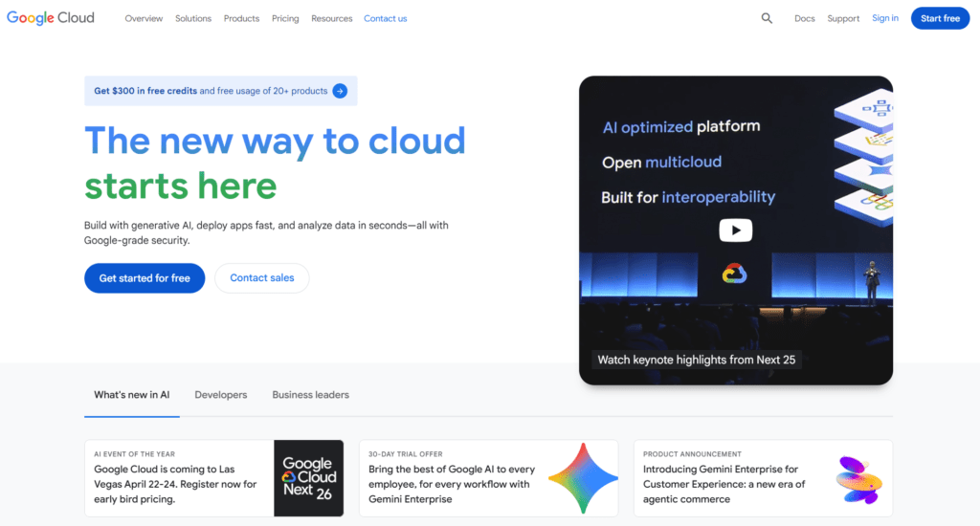
Task: Switch to the Developers tab
Action: click(221, 395)
